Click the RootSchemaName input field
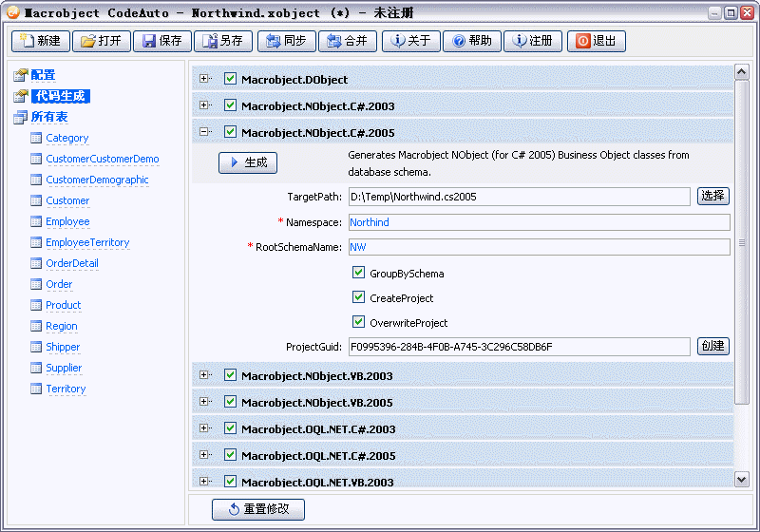 click(x=539, y=247)
